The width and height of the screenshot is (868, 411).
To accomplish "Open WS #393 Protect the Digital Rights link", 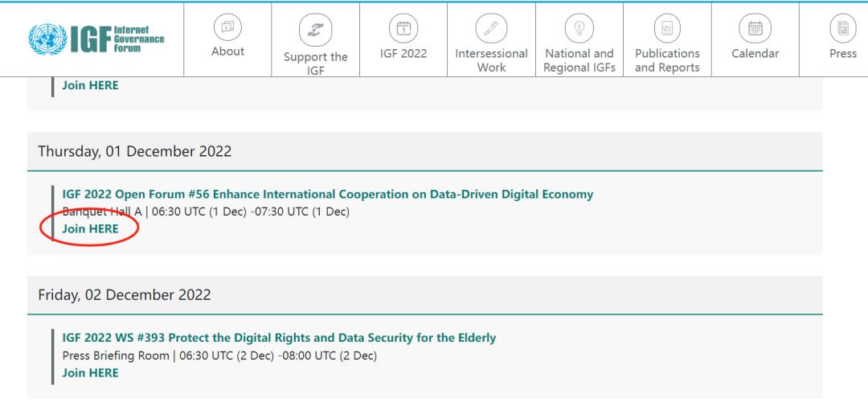I will 279,338.
